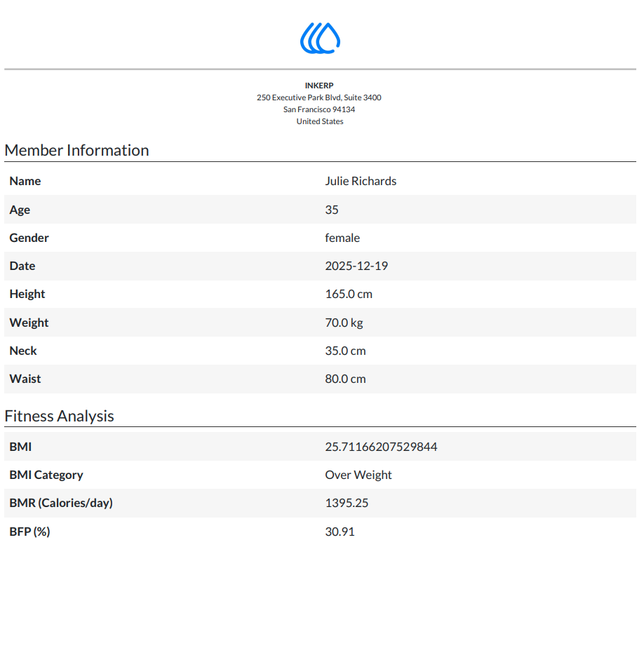Click the 'Gender' row label
The height and width of the screenshot is (655, 644).
[x=29, y=238]
